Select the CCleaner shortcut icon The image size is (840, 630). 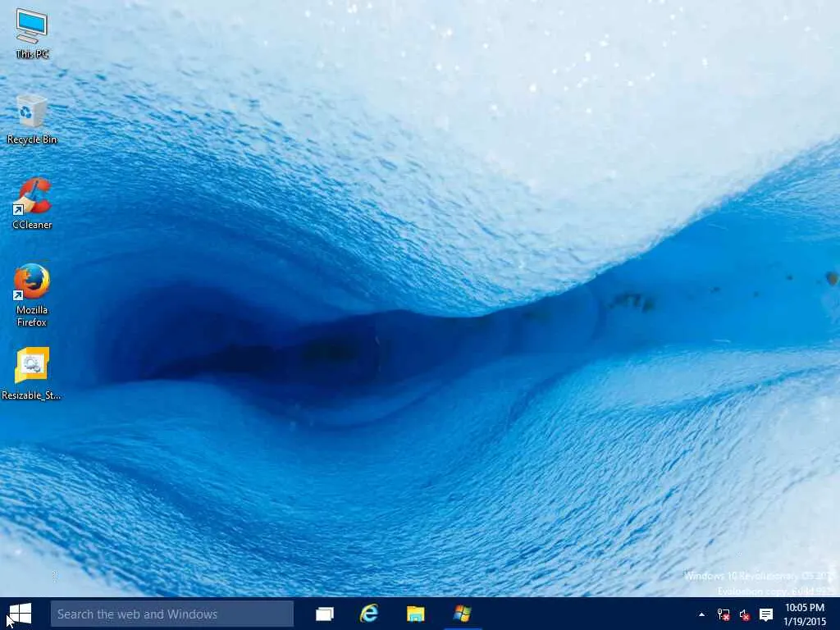(32, 204)
